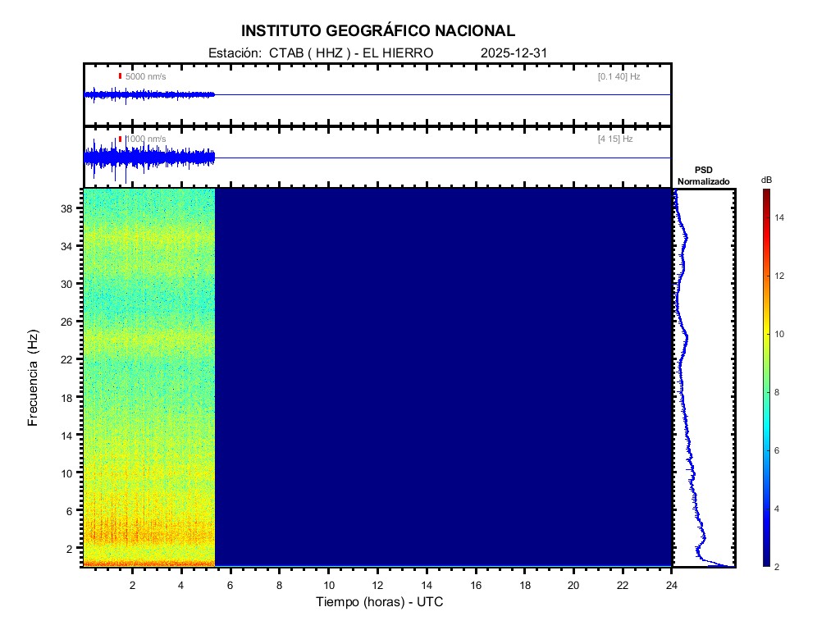Click the [4 15] Hz filter label
Viewport: 840px width, 630px height.
[615, 139]
